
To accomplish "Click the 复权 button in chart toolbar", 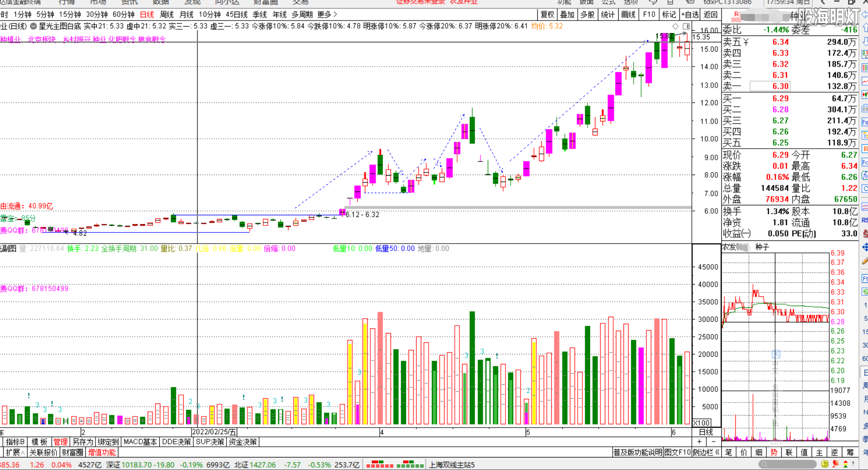I will (x=547, y=15).
